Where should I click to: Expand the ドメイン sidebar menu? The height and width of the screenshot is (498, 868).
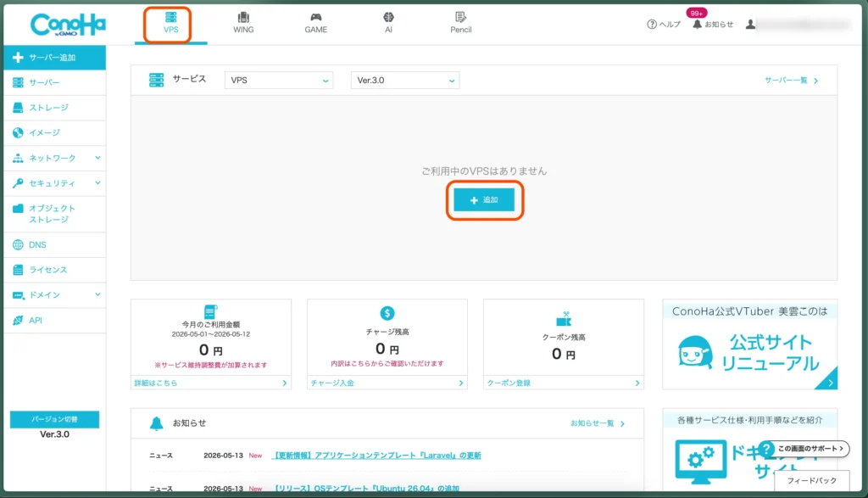click(x=54, y=294)
